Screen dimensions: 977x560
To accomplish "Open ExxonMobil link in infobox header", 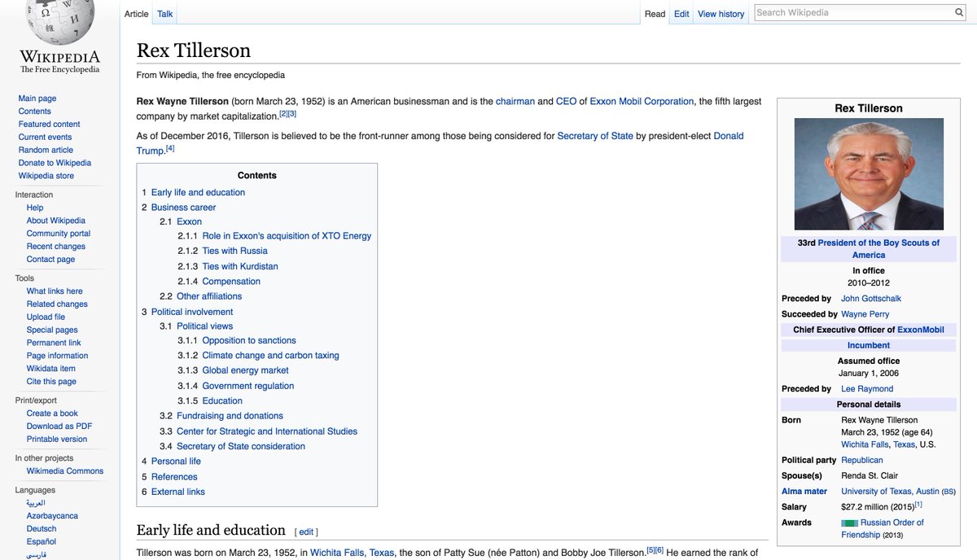I will [921, 330].
